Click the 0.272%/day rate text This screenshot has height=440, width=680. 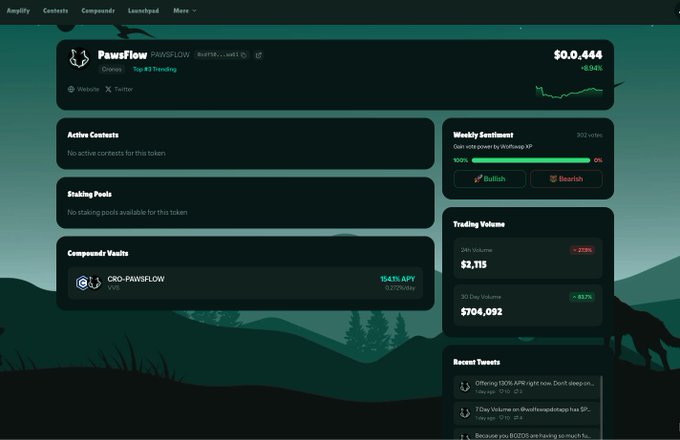(400, 288)
